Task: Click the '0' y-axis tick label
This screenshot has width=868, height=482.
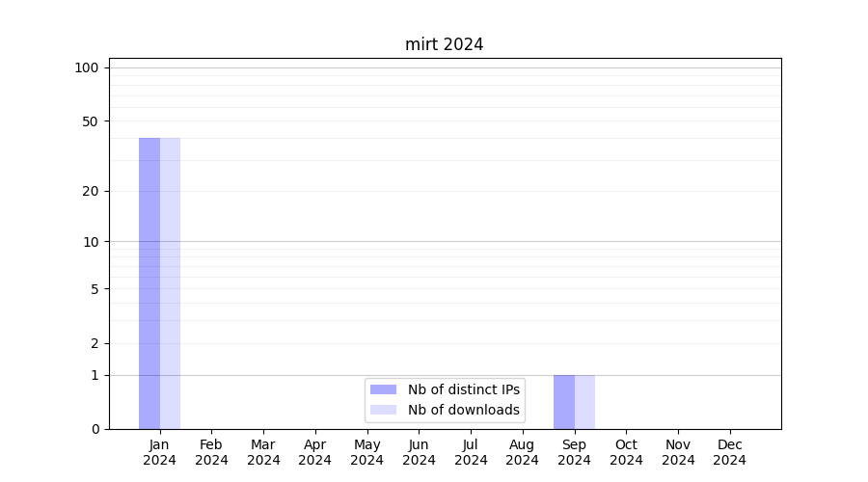Action: 95,429
